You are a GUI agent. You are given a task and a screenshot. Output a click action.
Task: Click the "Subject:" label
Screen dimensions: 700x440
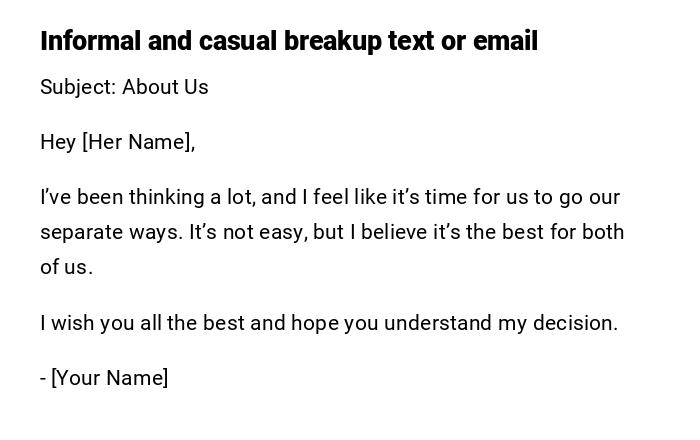[78, 87]
